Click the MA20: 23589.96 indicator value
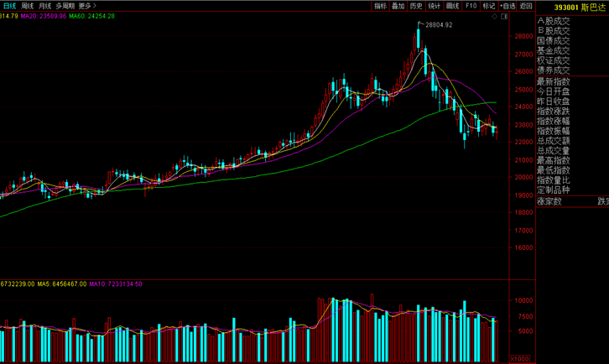This screenshot has height=364, width=609. 44,16
